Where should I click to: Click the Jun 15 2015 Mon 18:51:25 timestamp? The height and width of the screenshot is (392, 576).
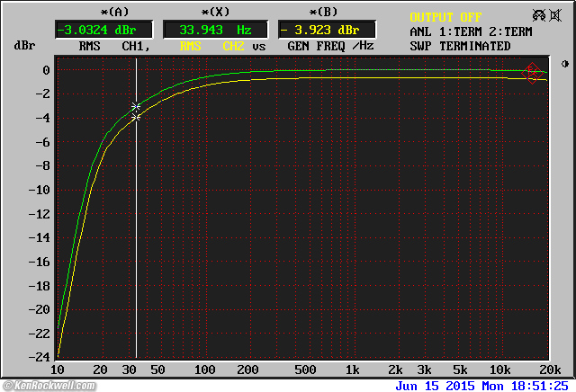(x=481, y=386)
